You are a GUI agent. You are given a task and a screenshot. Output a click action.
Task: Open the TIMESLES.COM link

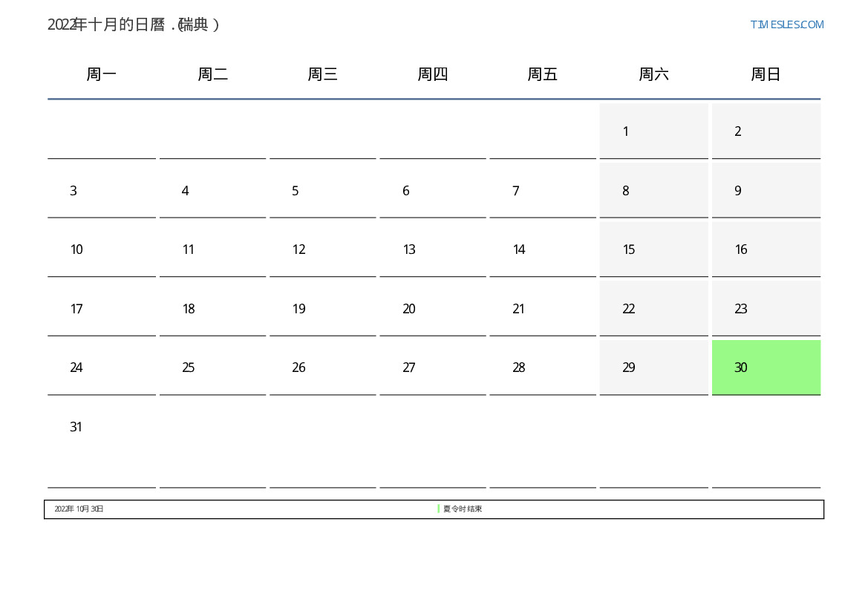pyautogui.click(x=786, y=25)
